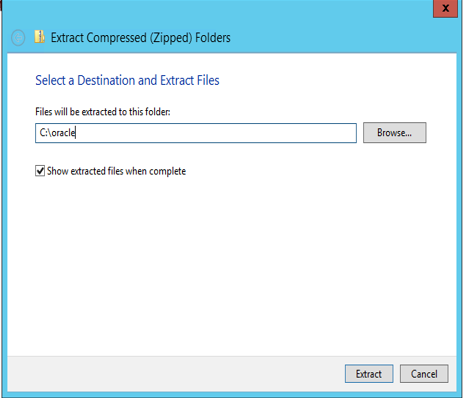
Task: Cancel the extraction dialog
Action: pos(424,374)
